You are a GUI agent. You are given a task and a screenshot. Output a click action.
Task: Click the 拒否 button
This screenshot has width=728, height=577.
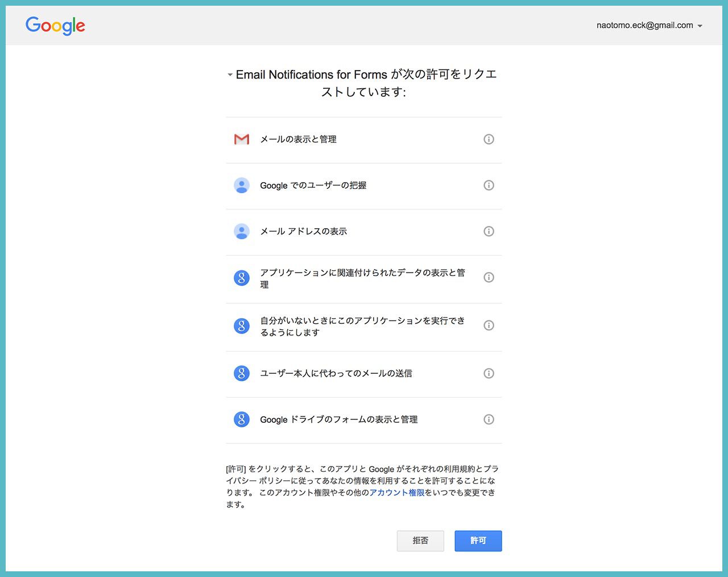420,541
